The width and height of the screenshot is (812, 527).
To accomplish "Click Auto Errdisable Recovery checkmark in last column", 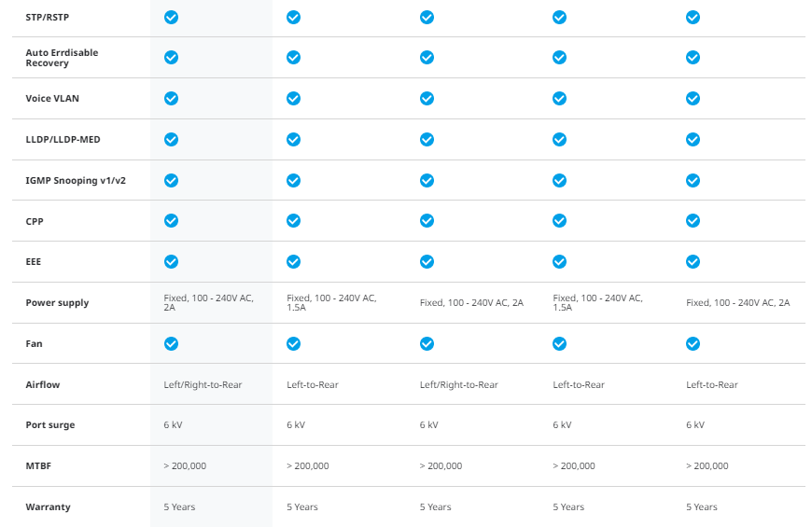I will [x=693, y=57].
